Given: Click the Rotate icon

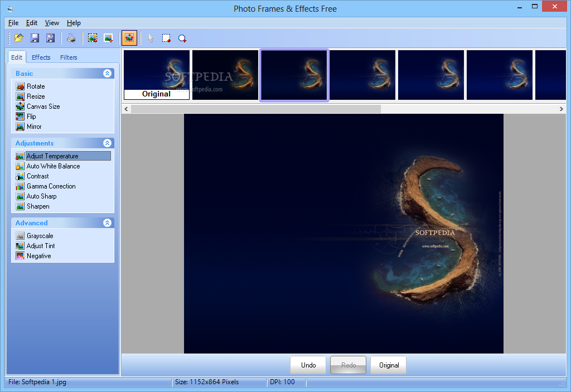Looking at the screenshot, I should tap(20, 86).
